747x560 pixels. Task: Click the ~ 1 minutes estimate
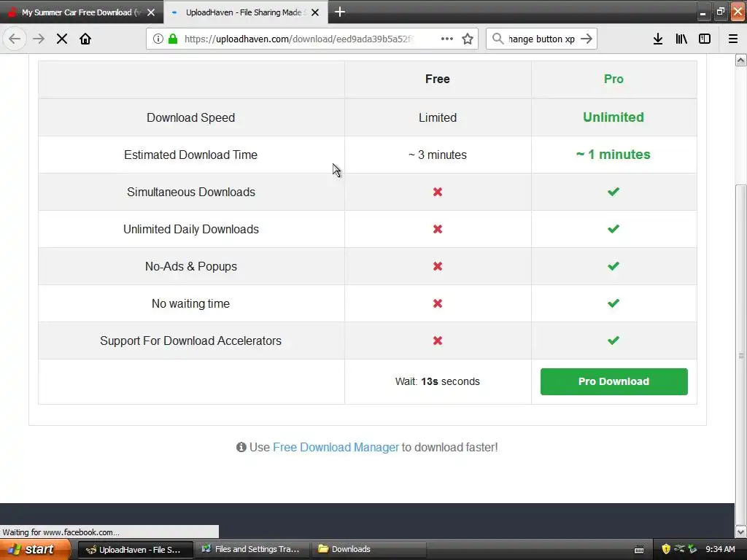(614, 155)
